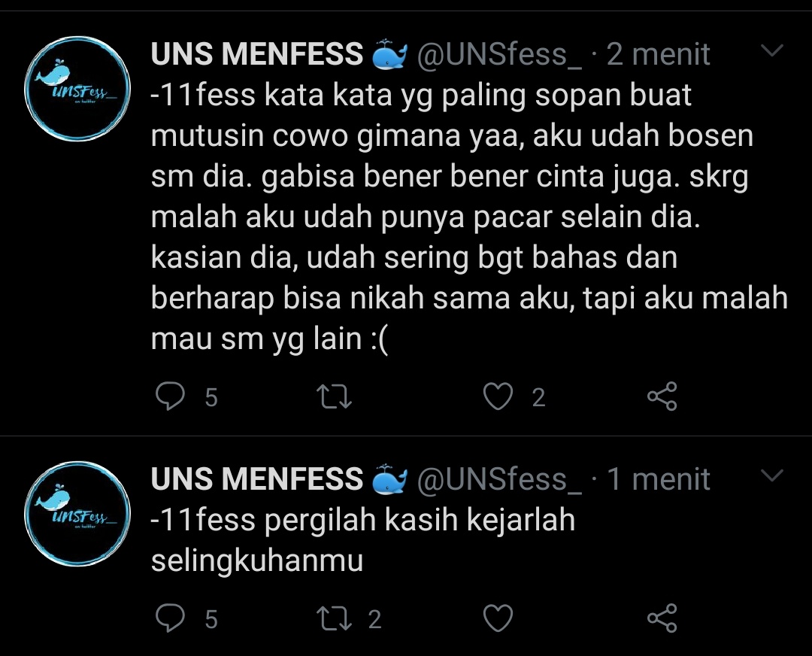
Task: Open the options chevron on the second tweet
Action: [772, 475]
